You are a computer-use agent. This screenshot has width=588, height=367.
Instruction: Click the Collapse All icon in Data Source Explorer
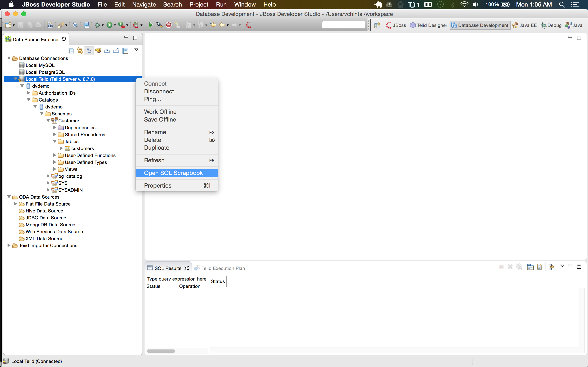[x=71, y=51]
